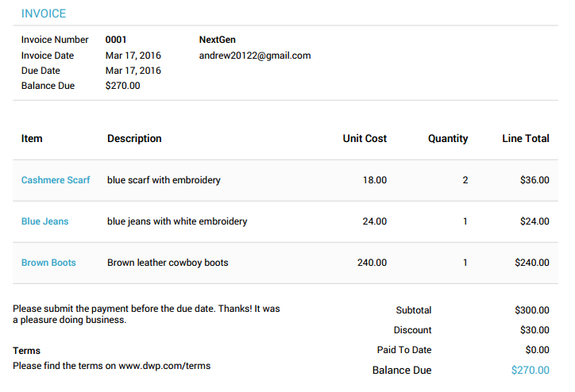Viewport: 575px width, 392px height.
Task: Select the invoice number 0001
Action: (x=116, y=40)
